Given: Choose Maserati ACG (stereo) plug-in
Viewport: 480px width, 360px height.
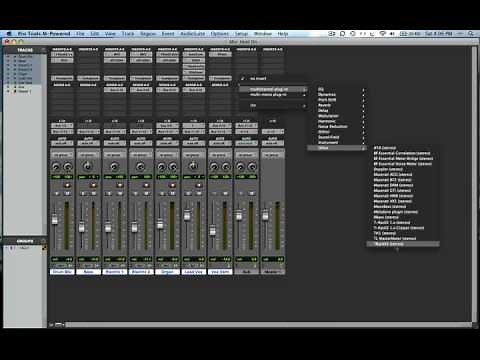Looking at the screenshot, I should coord(403,174).
